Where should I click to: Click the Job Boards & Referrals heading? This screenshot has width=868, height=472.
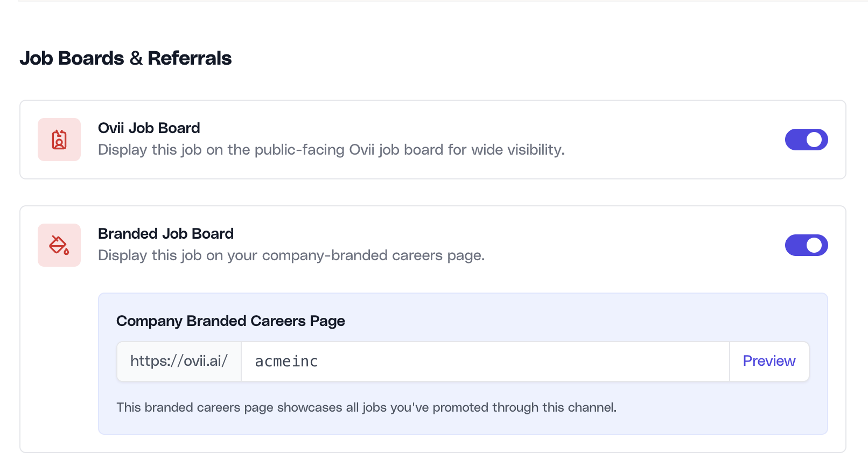click(x=126, y=58)
